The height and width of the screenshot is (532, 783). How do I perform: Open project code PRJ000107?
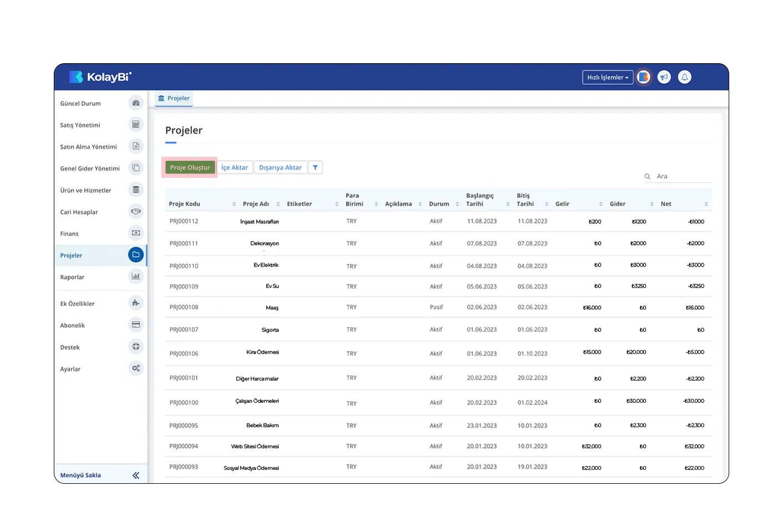(184, 329)
